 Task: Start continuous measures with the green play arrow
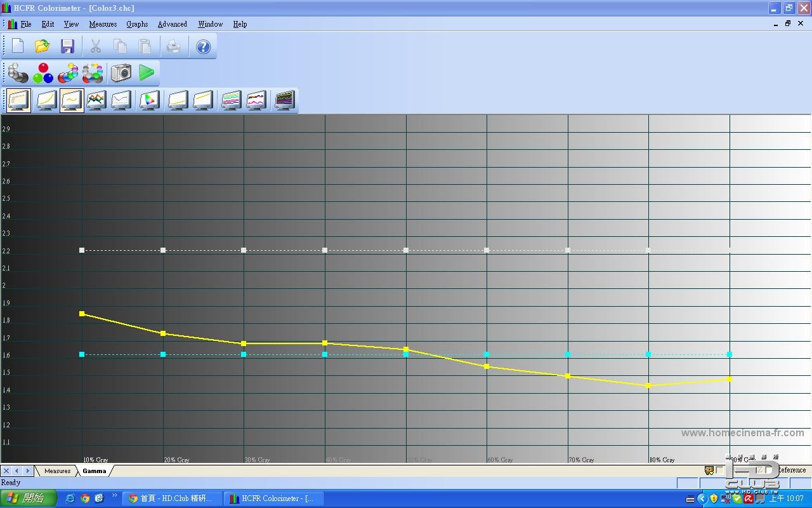pos(147,73)
